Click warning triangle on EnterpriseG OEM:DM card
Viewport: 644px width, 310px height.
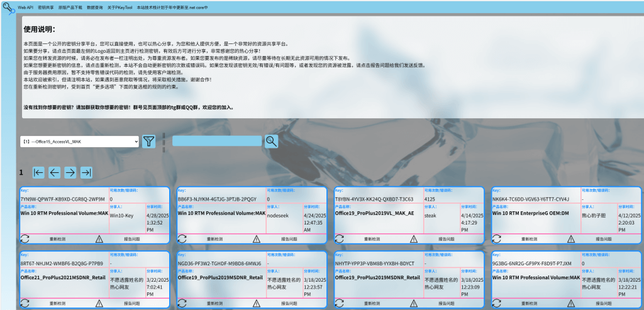click(x=570, y=239)
